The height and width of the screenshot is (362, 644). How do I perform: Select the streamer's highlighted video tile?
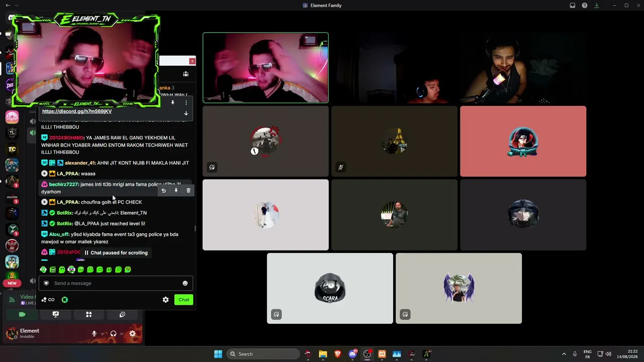pyautogui.click(x=266, y=68)
